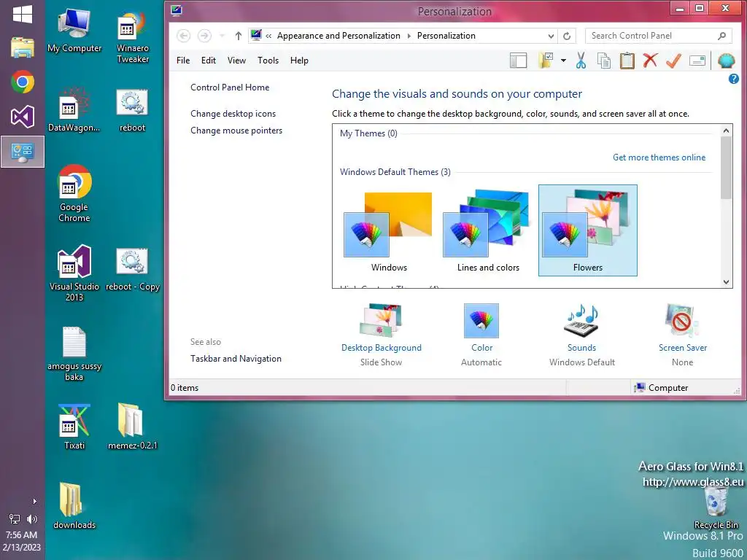Viewport: 747px width, 560px height.
Task: Expand the address bar history dropdown
Action: point(551,36)
